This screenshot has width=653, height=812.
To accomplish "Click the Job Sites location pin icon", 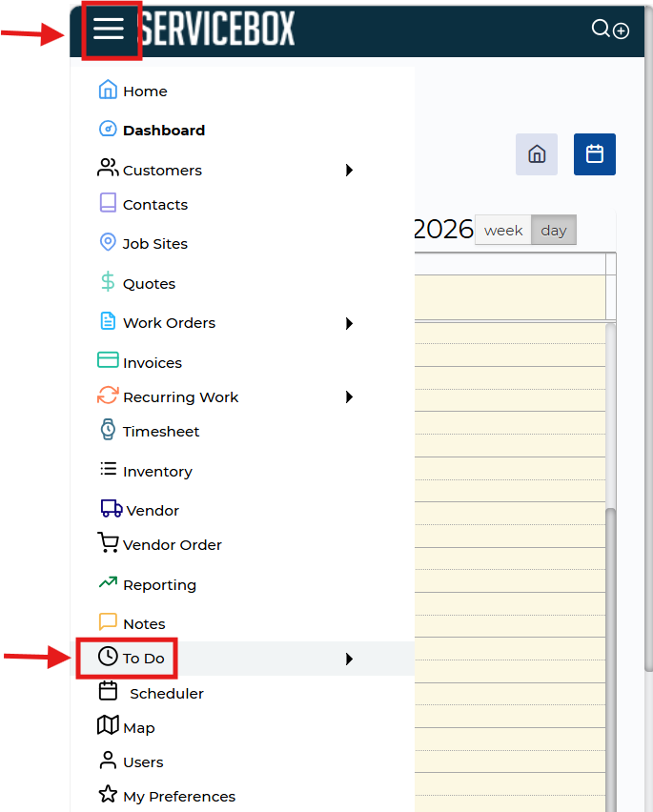I will [108, 243].
